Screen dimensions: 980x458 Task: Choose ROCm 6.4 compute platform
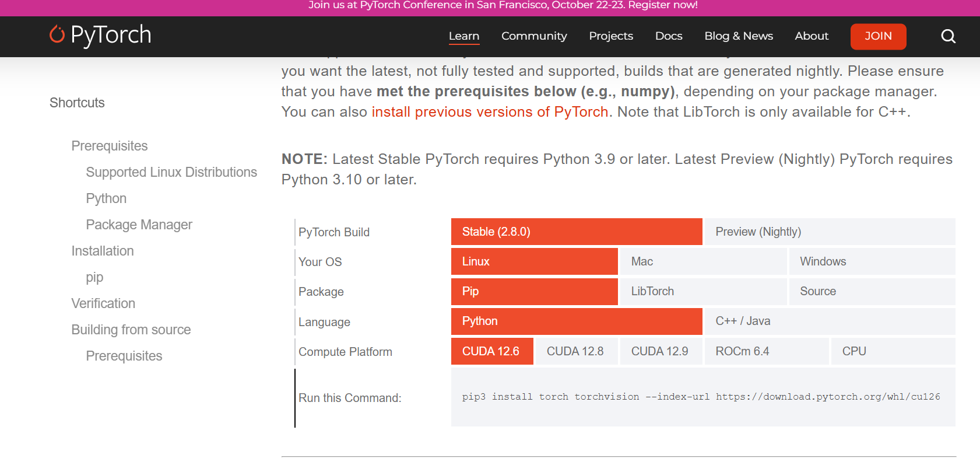point(767,351)
